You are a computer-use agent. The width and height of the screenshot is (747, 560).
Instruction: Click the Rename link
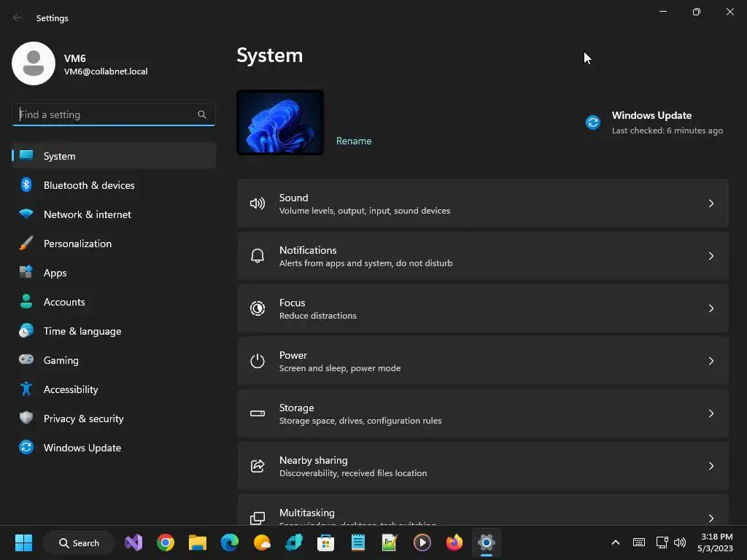pos(354,141)
